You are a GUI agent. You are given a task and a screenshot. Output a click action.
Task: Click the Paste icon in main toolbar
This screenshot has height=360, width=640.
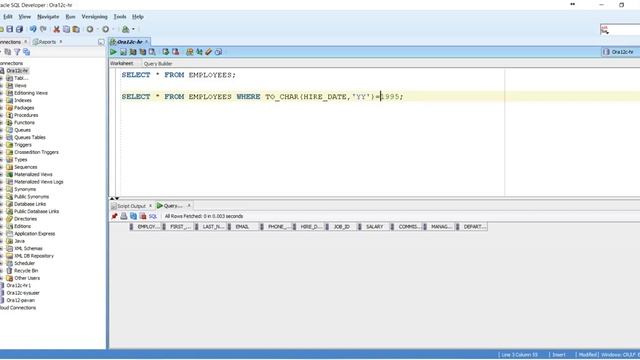[76, 29]
